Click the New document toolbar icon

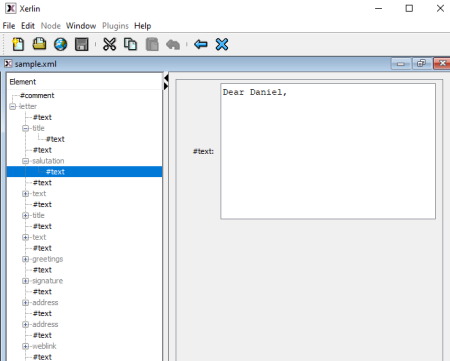coord(18,44)
